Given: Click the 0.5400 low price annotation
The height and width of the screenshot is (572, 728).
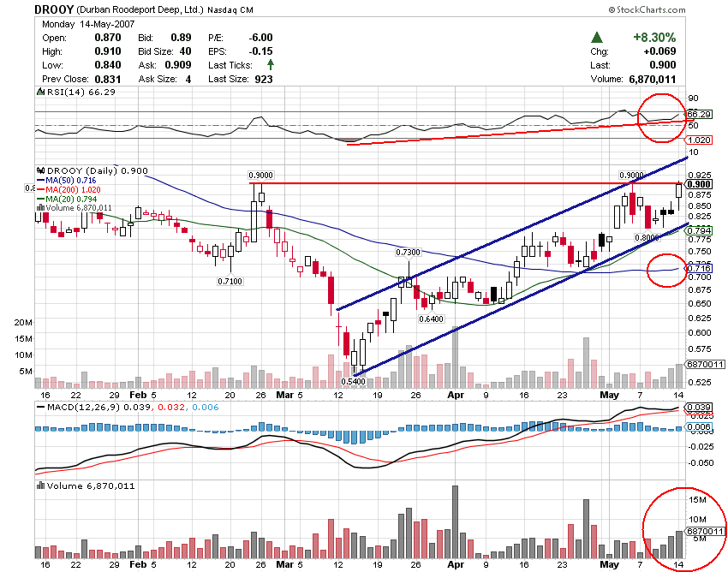Looking at the screenshot, I should [x=354, y=382].
